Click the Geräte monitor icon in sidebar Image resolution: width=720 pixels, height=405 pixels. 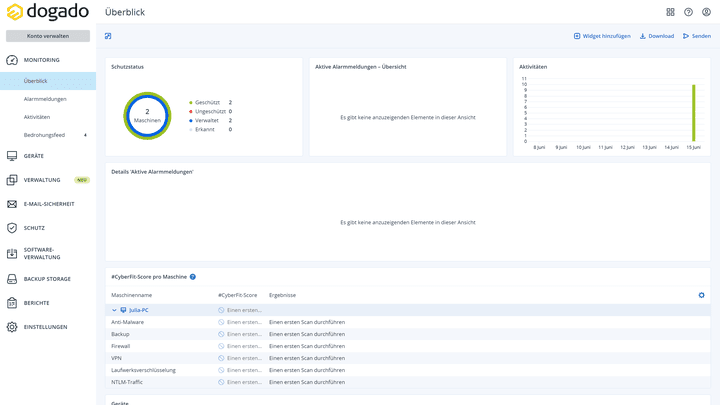[x=12, y=156]
